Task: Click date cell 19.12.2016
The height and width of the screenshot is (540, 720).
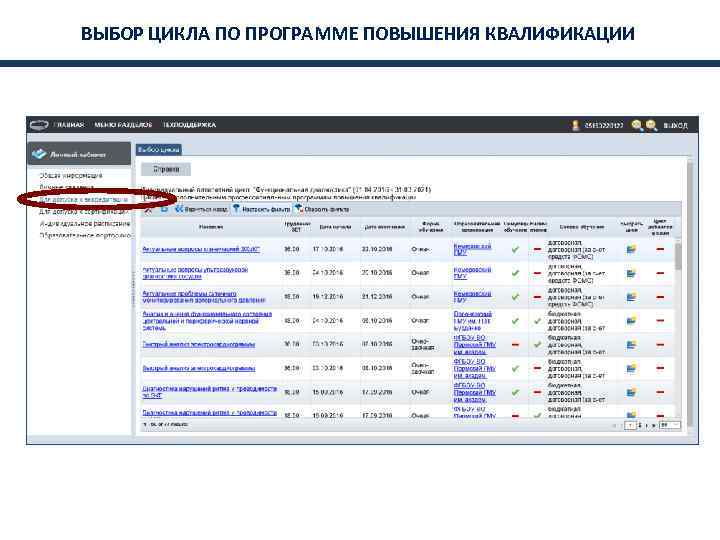Action: [x=328, y=297]
